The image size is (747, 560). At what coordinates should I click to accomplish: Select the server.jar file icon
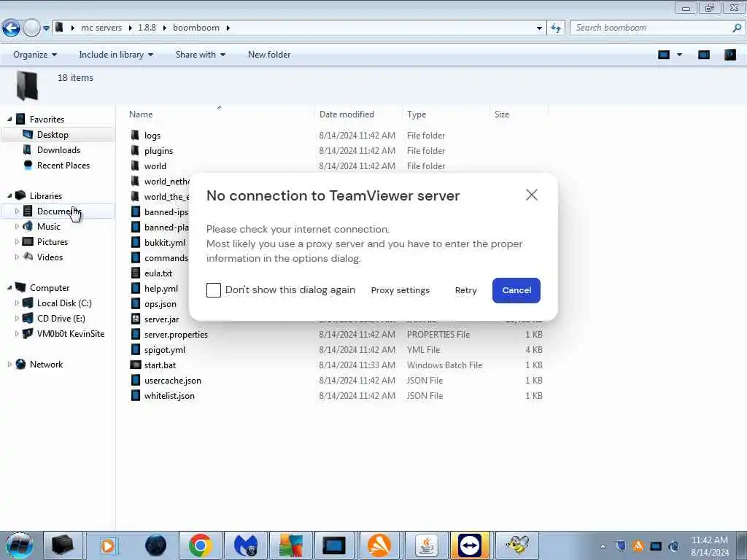(x=135, y=319)
